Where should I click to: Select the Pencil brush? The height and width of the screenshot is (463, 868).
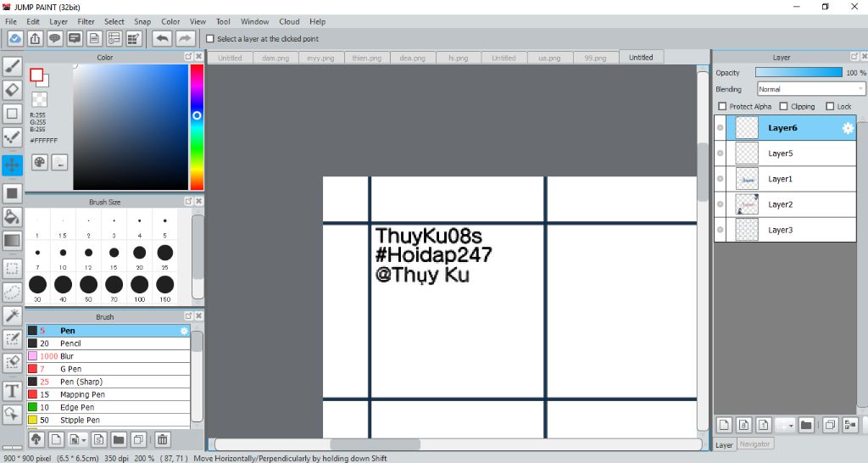[108, 343]
